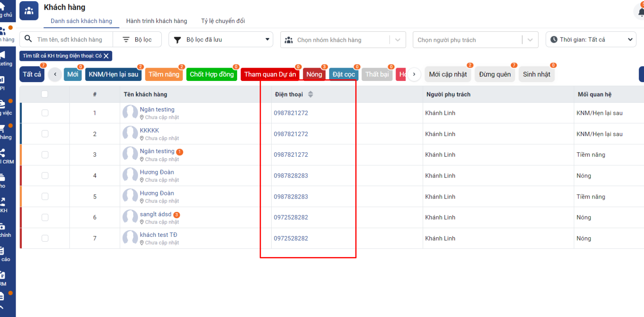This screenshot has height=317, width=644.
Task: Select the green Chốt Hợp đồng status
Action: click(211, 75)
